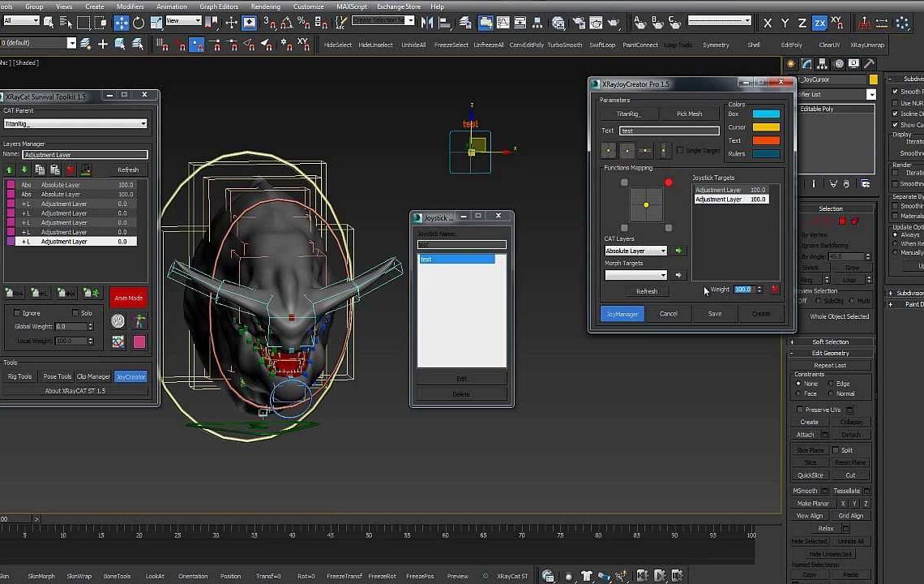Click the orange Text color swatch
Image resolution: width=924 pixels, height=584 pixels.
[x=766, y=140]
